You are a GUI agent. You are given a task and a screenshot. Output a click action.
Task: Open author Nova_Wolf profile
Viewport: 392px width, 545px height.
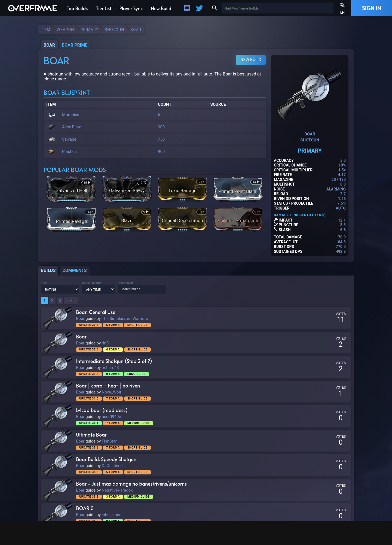point(112,392)
